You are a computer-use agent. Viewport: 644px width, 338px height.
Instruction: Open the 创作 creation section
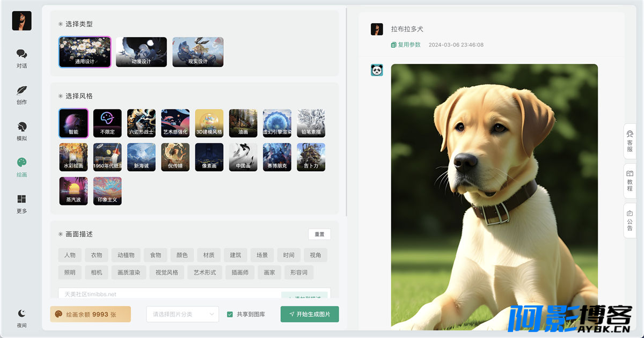coord(21,95)
